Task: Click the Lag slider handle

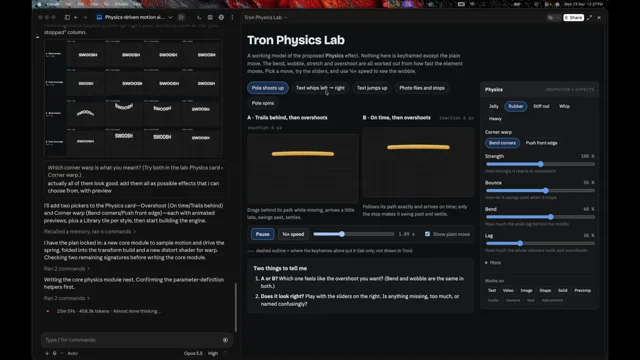Action: pyautogui.click(x=520, y=243)
